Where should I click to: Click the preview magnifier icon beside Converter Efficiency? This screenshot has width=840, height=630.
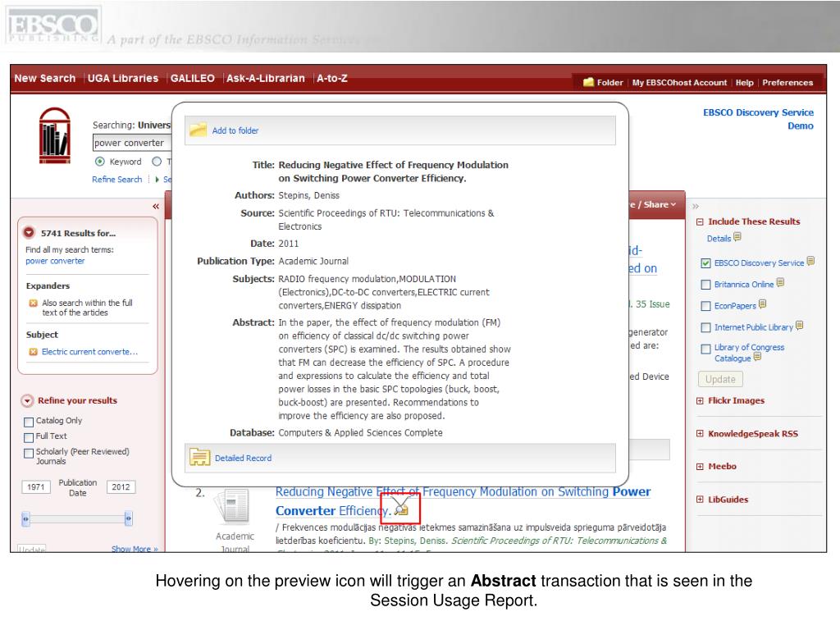pos(402,508)
